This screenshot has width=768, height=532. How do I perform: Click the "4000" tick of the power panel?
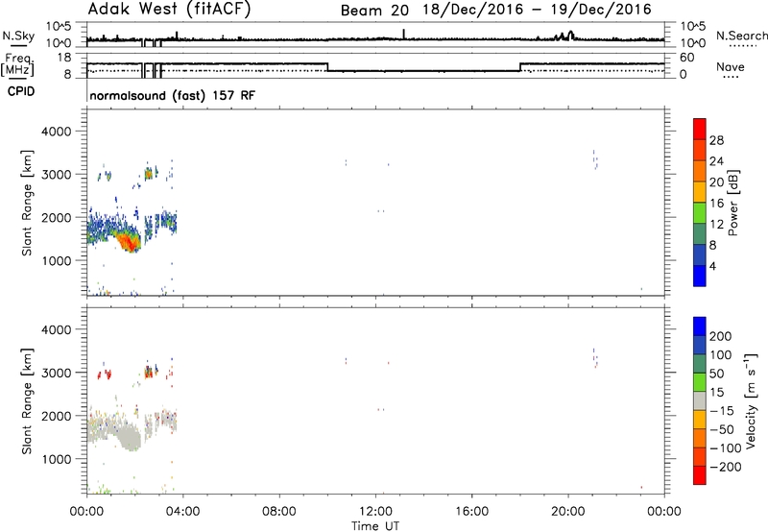57,132
